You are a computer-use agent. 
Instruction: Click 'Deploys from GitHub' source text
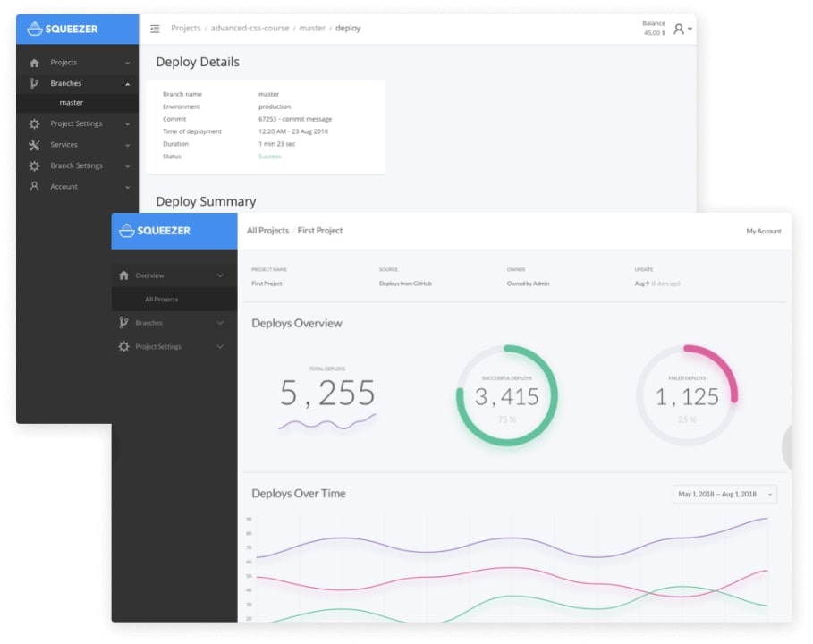coord(405,284)
